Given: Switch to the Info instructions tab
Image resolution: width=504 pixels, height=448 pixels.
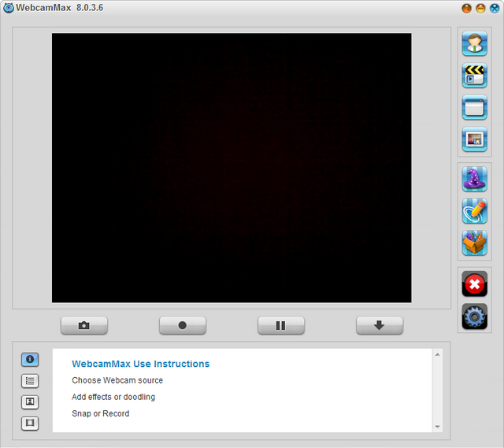Looking at the screenshot, I should coord(30,359).
